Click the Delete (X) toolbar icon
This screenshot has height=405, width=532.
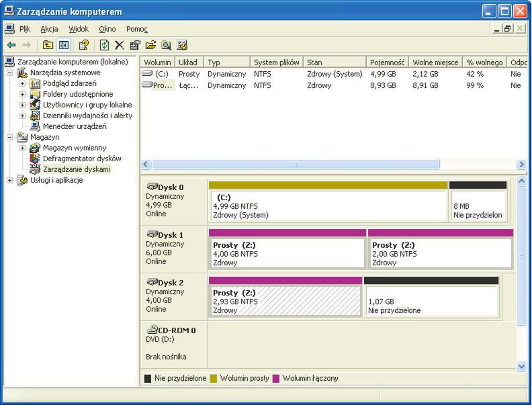(x=119, y=45)
